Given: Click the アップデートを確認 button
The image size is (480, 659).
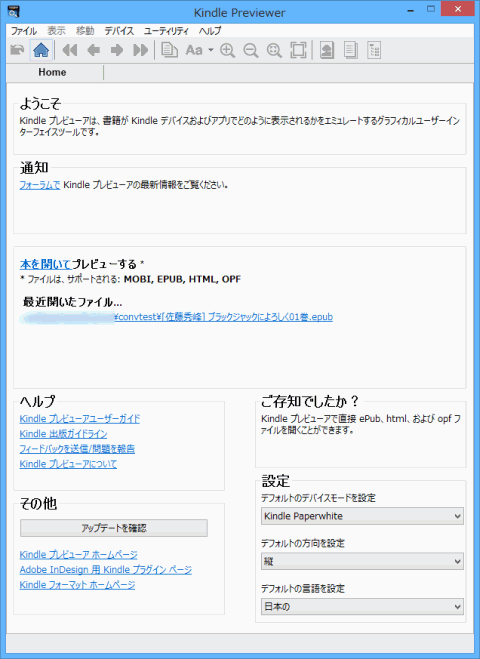Looking at the screenshot, I should coord(114,528).
